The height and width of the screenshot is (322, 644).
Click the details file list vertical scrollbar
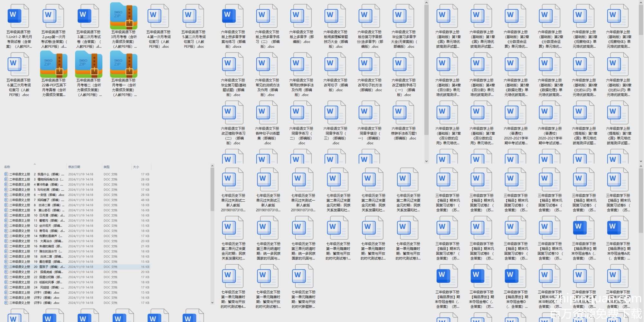coord(212,190)
